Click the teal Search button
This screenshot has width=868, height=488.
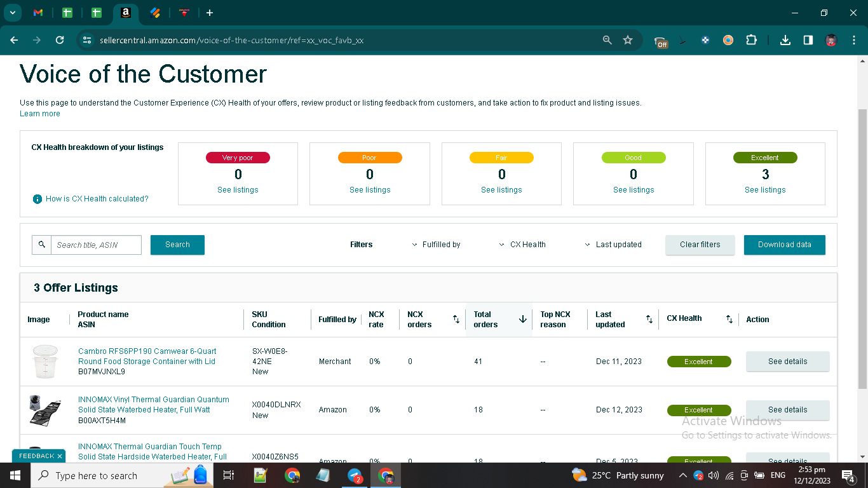(177, 245)
